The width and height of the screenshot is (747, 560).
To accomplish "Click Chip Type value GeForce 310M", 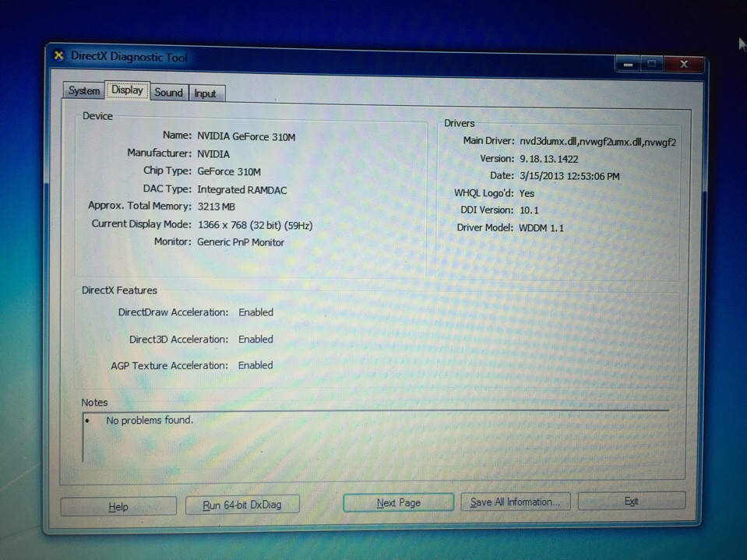I will pyautogui.click(x=229, y=171).
